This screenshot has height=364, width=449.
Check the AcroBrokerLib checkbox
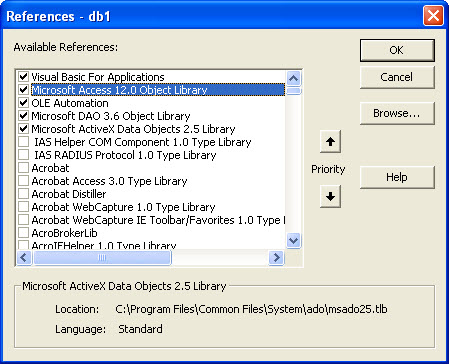click(x=23, y=233)
